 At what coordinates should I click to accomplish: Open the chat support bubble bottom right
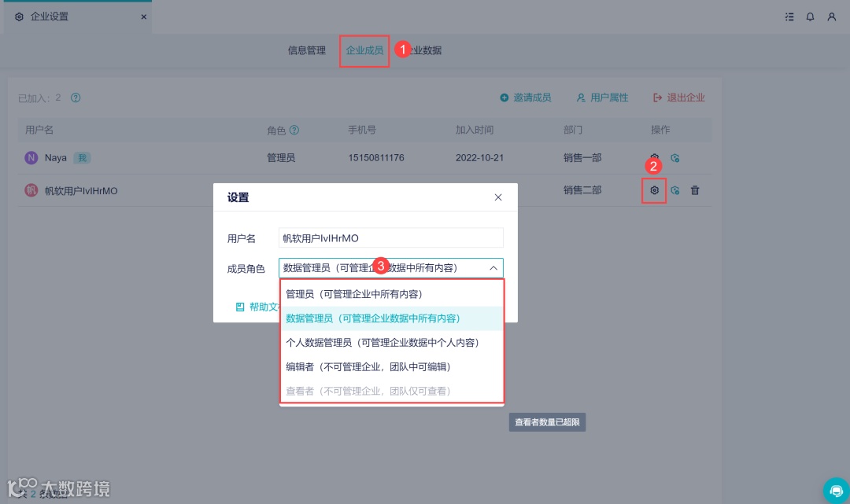[837, 490]
